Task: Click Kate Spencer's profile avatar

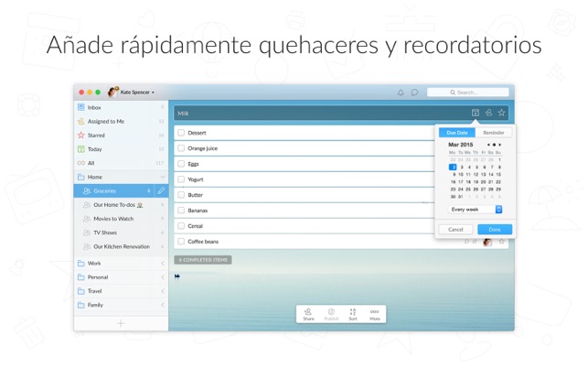Action: (112, 92)
